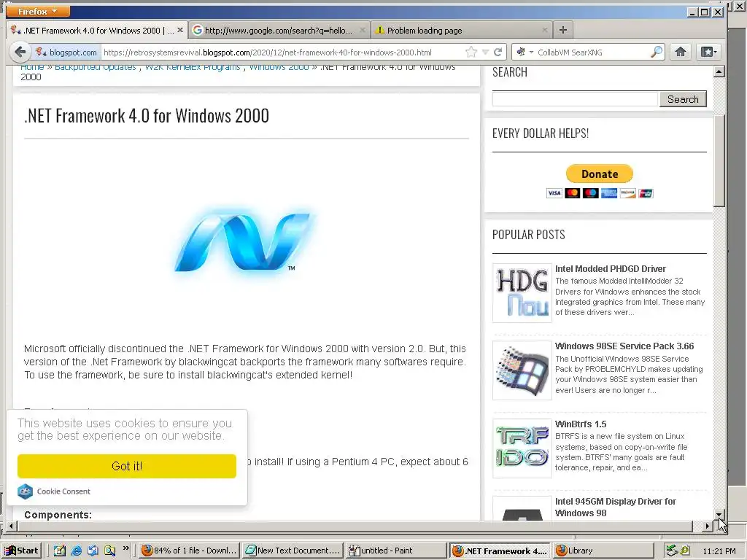
Task: Expand the quick launch overflow chevron
Action: click(125, 548)
